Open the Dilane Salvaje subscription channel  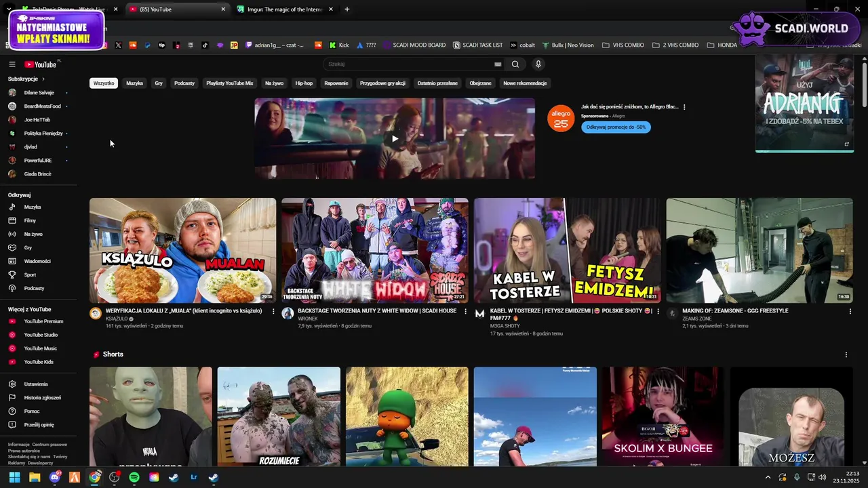click(39, 93)
